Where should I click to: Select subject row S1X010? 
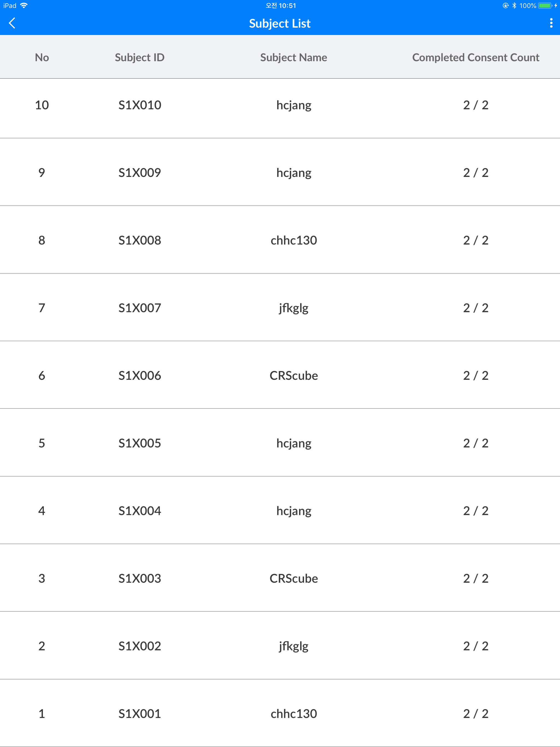280,105
